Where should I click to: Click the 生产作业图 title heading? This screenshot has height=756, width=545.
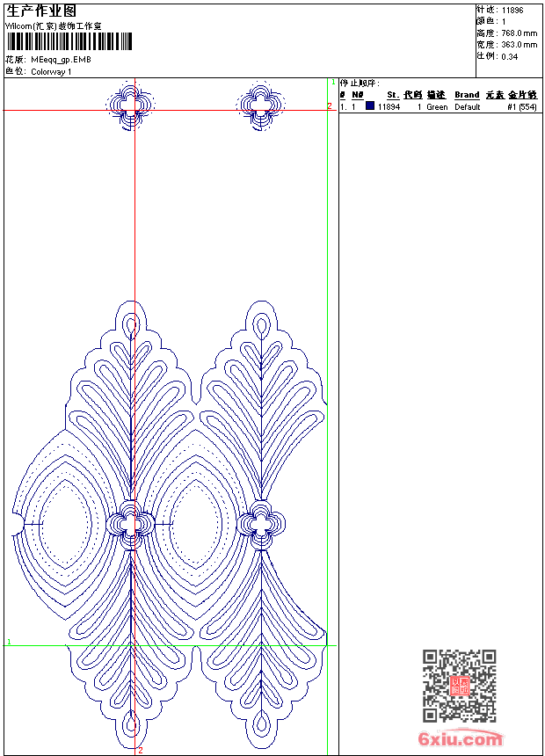tap(40, 11)
